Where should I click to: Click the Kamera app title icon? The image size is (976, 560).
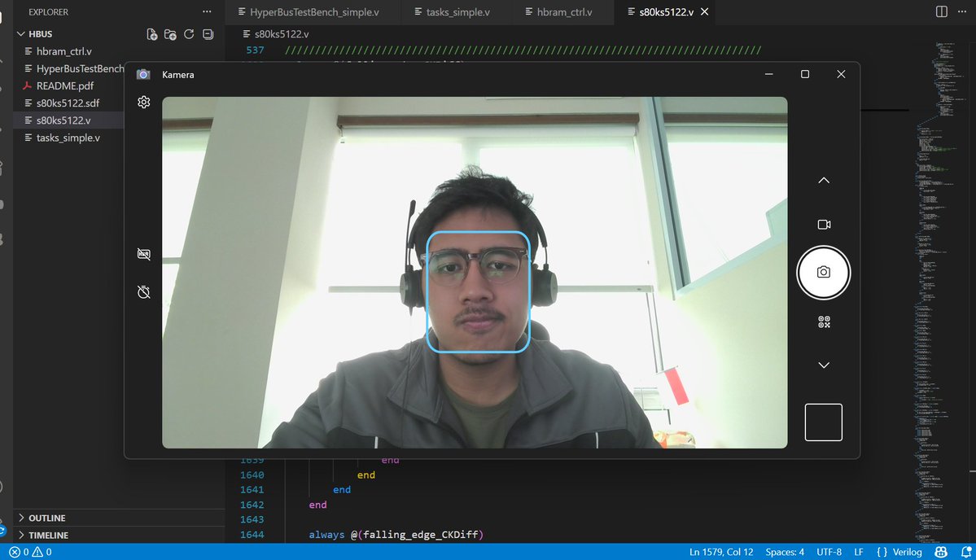(143, 75)
